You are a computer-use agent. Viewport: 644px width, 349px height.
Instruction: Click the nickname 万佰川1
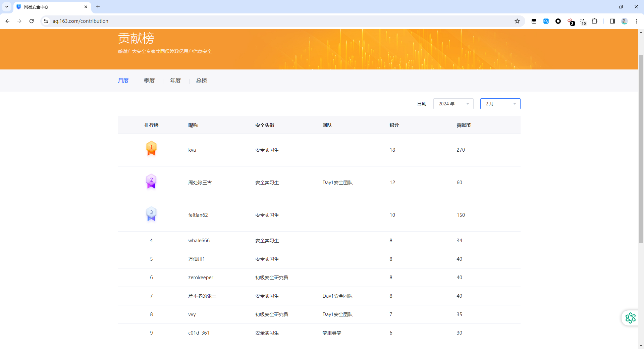[197, 259]
